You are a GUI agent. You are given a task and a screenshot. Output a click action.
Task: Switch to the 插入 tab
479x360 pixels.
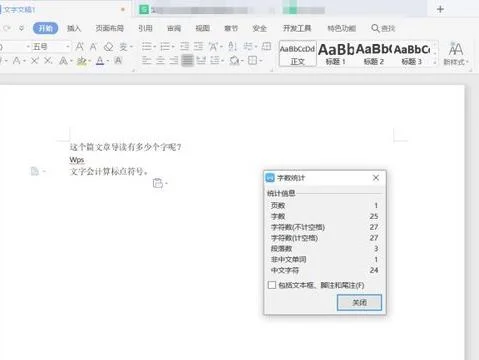pos(74,28)
